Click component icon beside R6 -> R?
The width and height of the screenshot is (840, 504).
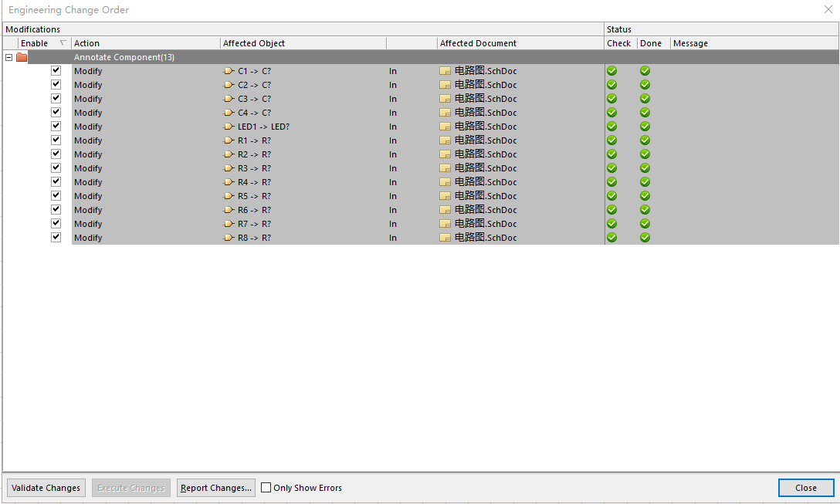(229, 210)
